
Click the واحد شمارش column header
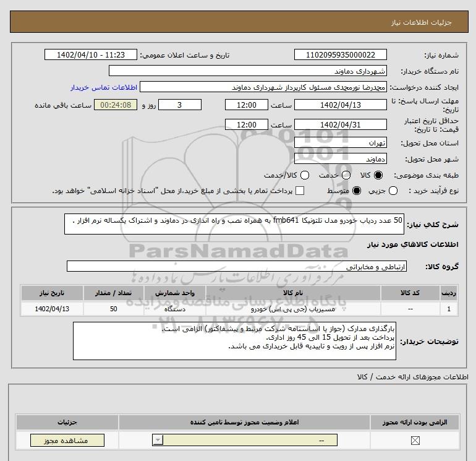pos(175,293)
